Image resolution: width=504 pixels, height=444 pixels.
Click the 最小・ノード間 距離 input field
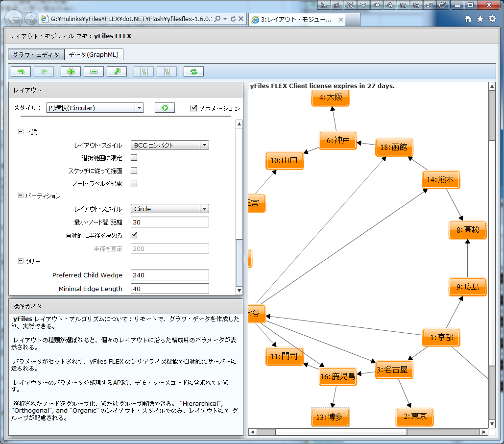[x=169, y=222]
